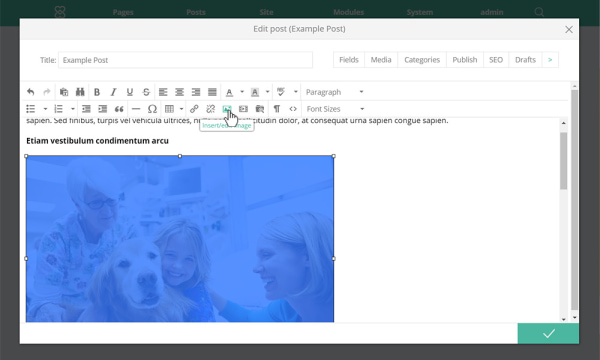The width and height of the screenshot is (600, 360).
Task: Click the table grid icon
Action: pyautogui.click(x=169, y=109)
